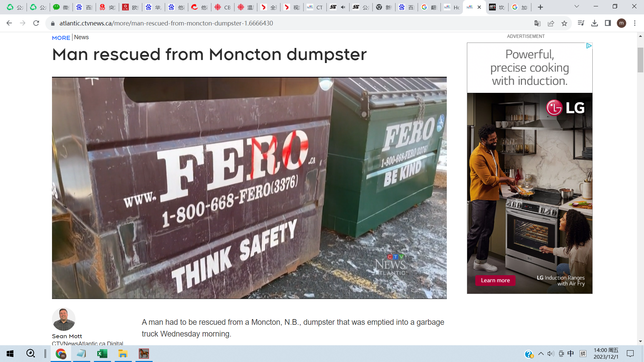Mute the audio-playing tab speaker icon

tap(343, 7)
